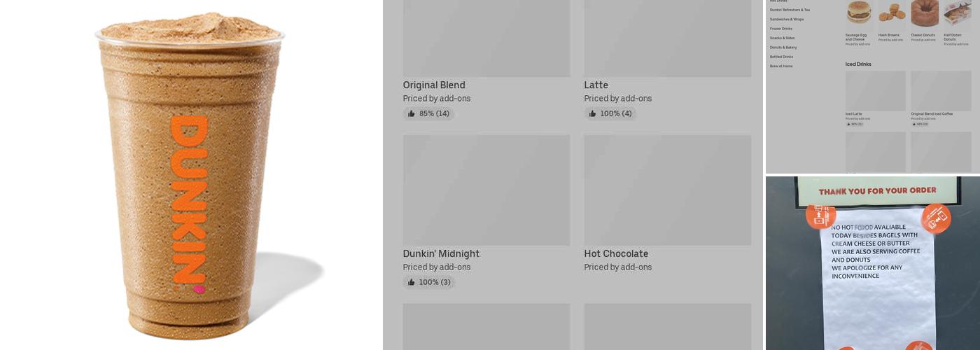Click the Bottled Drinks category
The image size is (980, 350).
pyautogui.click(x=781, y=57)
